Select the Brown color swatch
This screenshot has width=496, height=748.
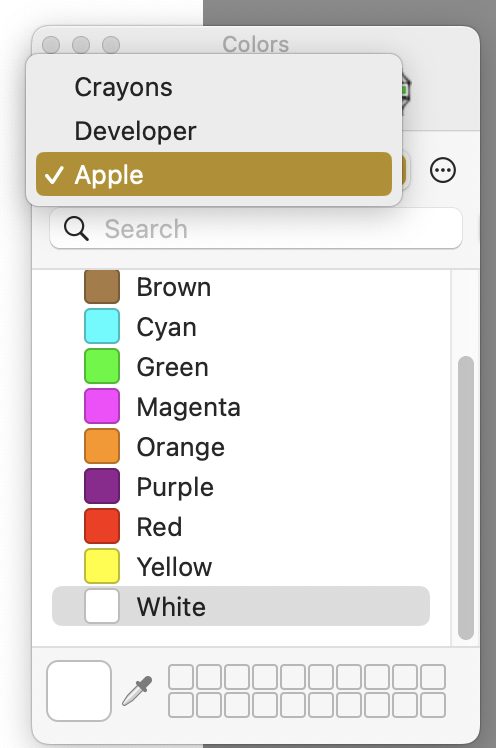(102, 287)
